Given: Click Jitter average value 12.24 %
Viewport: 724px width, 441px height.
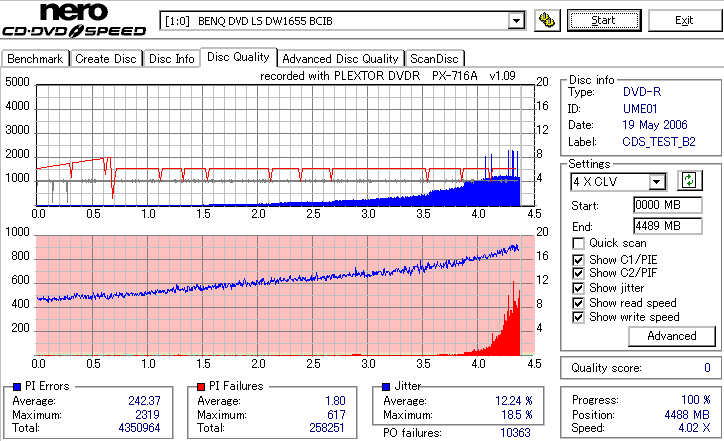Looking at the screenshot, I should click(514, 401).
